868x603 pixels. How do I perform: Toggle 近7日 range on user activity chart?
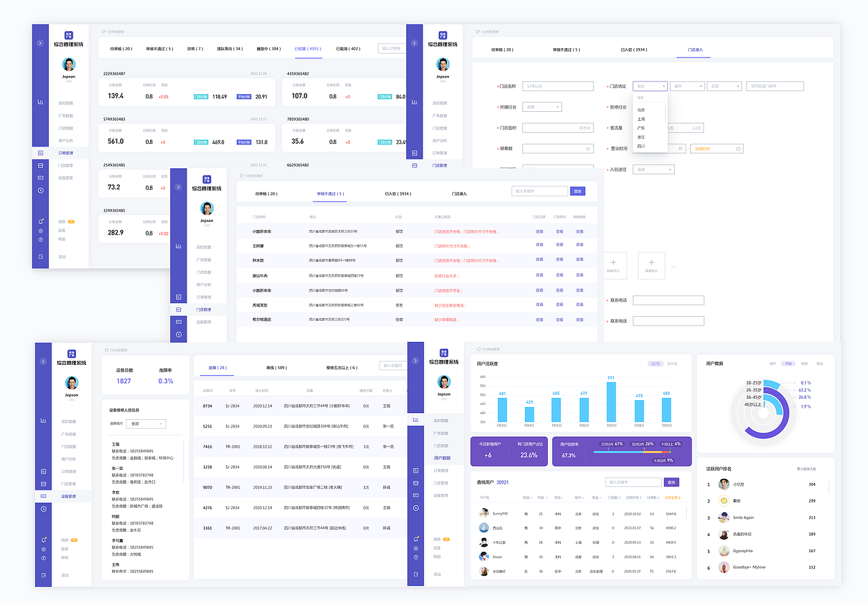click(x=656, y=364)
